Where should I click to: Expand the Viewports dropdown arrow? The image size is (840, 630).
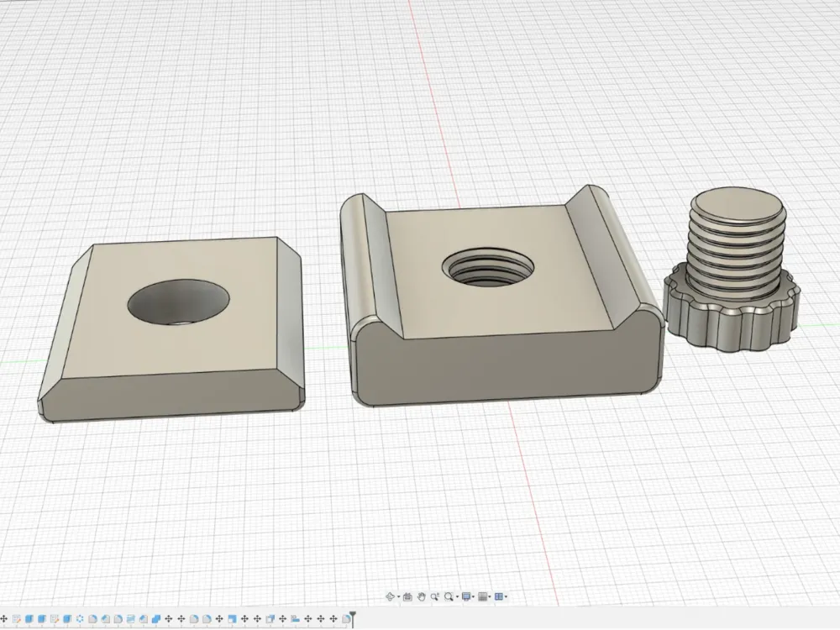tap(507, 596)
